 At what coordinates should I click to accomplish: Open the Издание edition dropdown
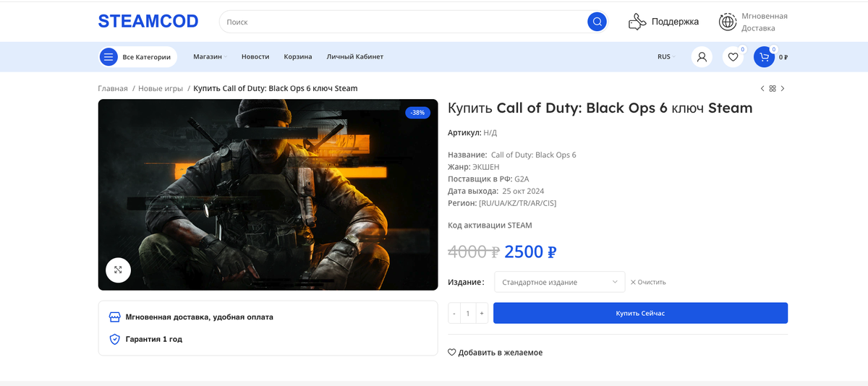tap(559, 282)
